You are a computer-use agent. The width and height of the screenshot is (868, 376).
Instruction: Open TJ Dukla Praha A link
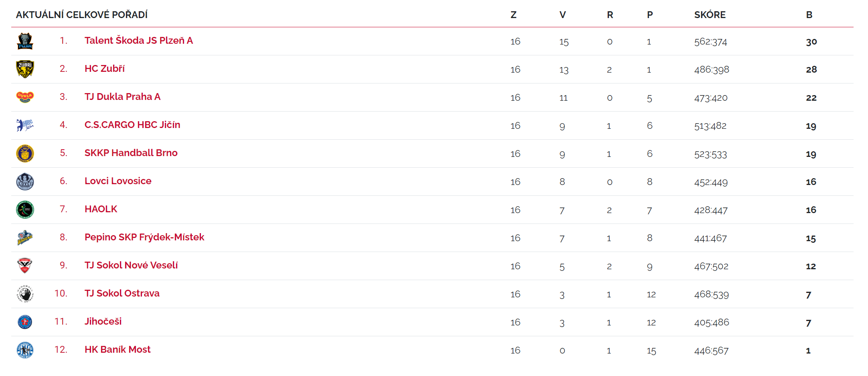click(123, 97)
